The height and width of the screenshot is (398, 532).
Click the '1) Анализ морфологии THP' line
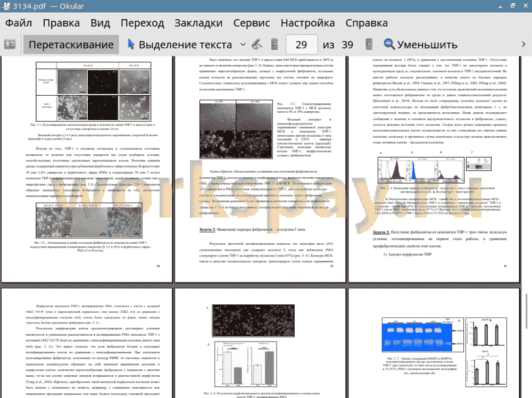pyautogui.click(x=408, y=254)
